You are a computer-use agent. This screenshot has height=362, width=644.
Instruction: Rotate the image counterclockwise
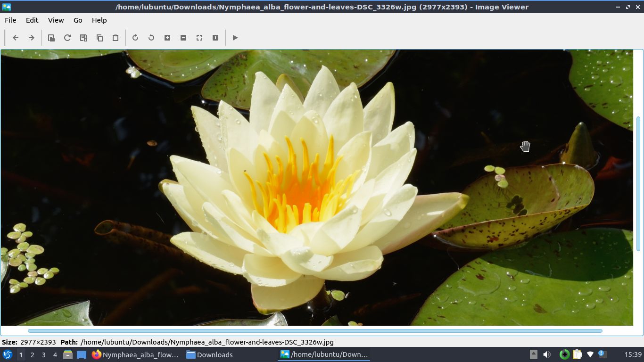pyautogui.click(x=151, y=38)
